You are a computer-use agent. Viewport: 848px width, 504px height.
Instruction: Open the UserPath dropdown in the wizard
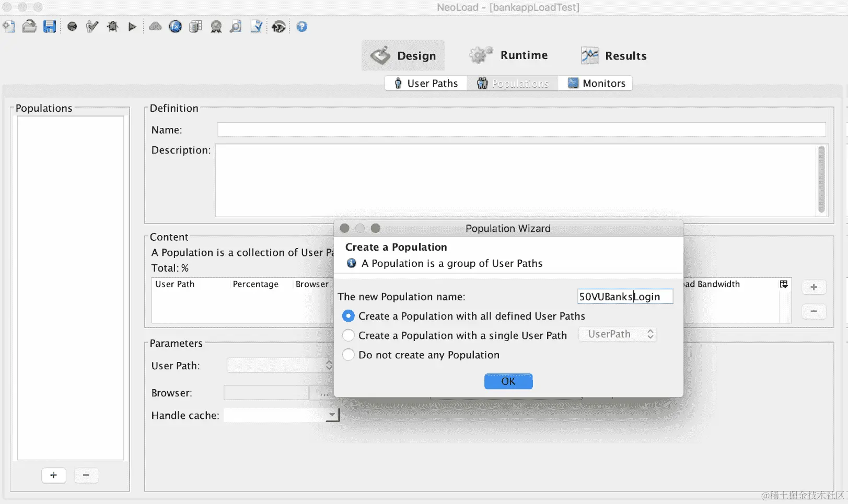click(x=618, y=334)
